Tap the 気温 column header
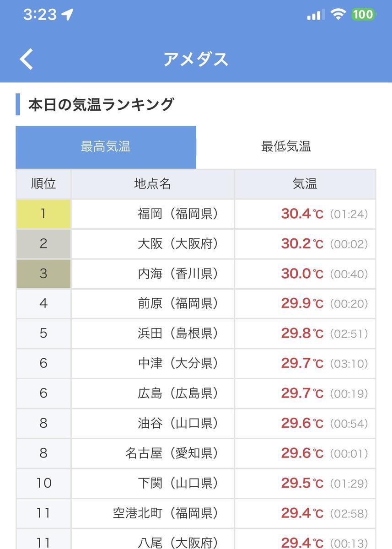Viewport: 392px width, 549px height. pyautogui.click(x=305, y=184)
